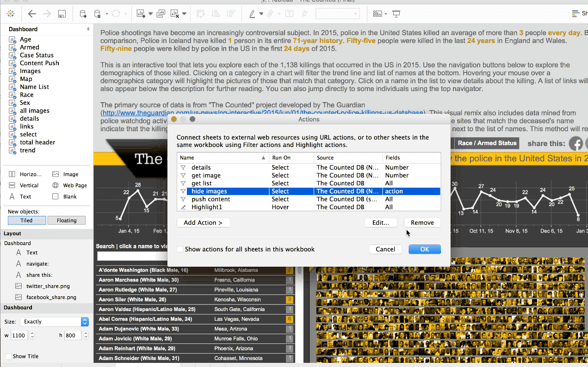This screenshot has width=588, height=367.
Task: Click the Race / Armed Status navigation button
Action: (487, 143)
